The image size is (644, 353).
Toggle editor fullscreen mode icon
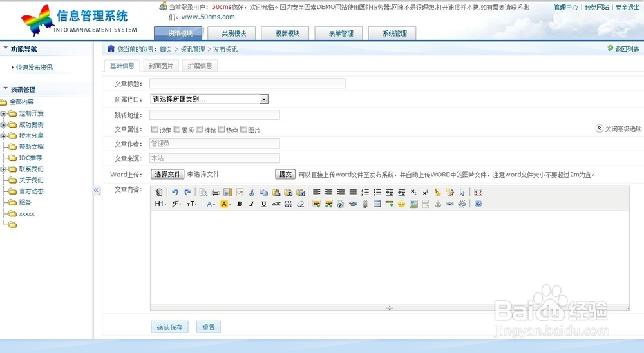tap(478, 193)
